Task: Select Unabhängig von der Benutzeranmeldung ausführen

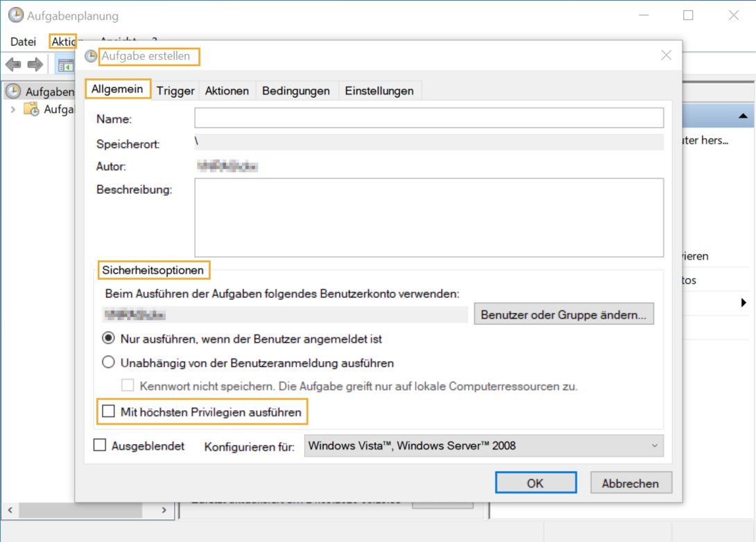Action: click(108, 362)
